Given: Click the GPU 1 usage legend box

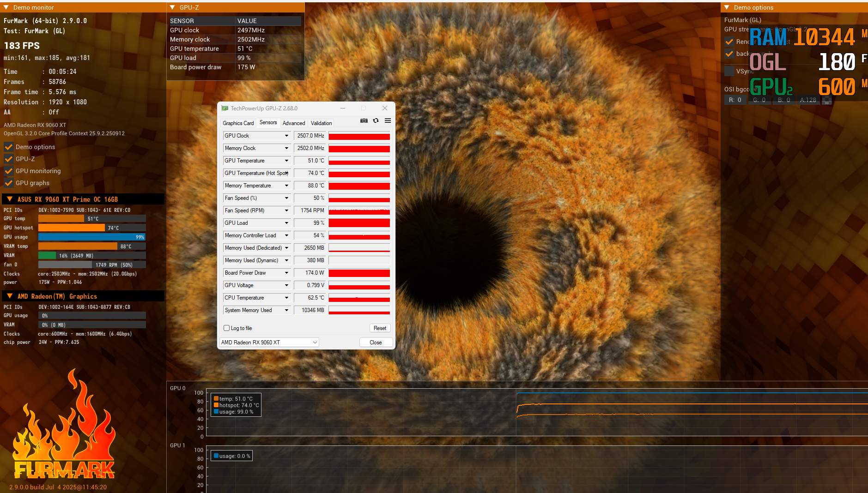Looking at the screenshot, I should click(x=232, y=456).
